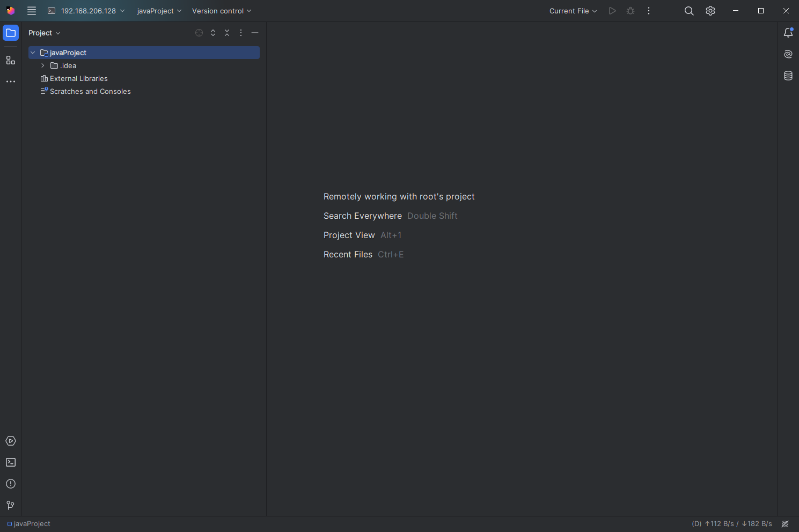Viewport: 799px width, 532px height.
Task: Toggle proxy icon in status bar
Action: point(785,524)
